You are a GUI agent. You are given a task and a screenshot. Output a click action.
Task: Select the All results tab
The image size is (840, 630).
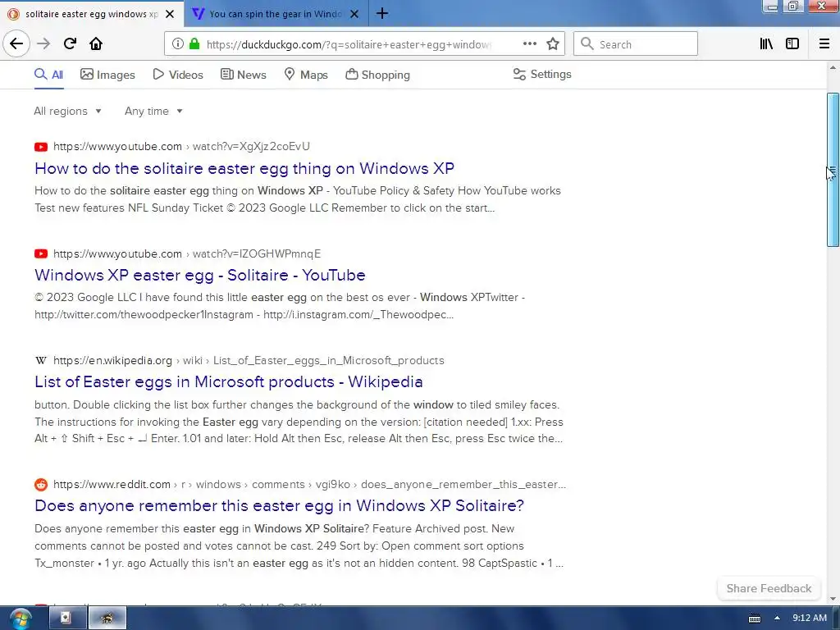point(48,75)
